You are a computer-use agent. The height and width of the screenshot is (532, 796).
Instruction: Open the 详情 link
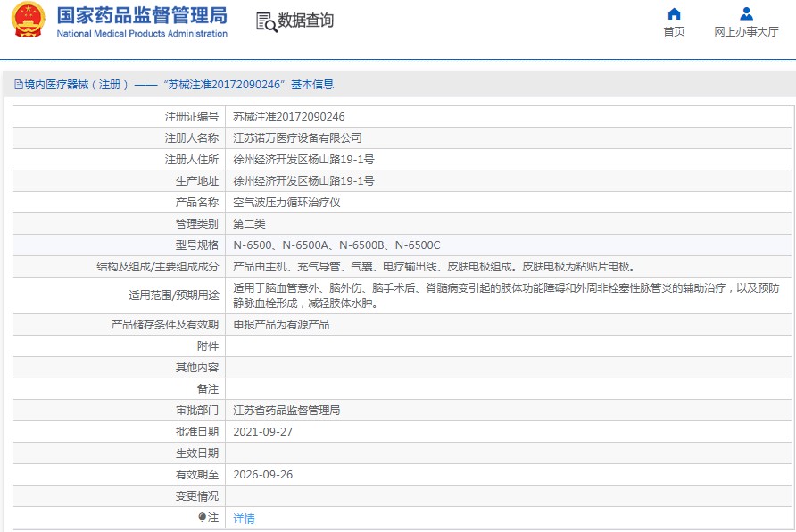(x=244, y=518)
